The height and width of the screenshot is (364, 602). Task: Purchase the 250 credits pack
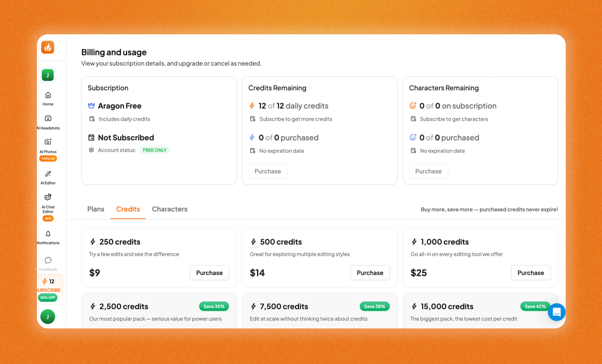pyautogui.click(x=209, y=273)
